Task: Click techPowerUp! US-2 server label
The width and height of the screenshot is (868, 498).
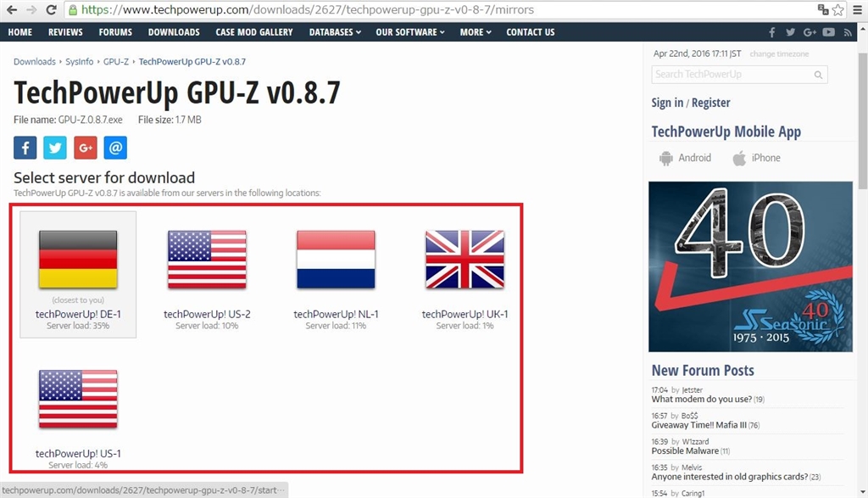Action: coord(207,314)
